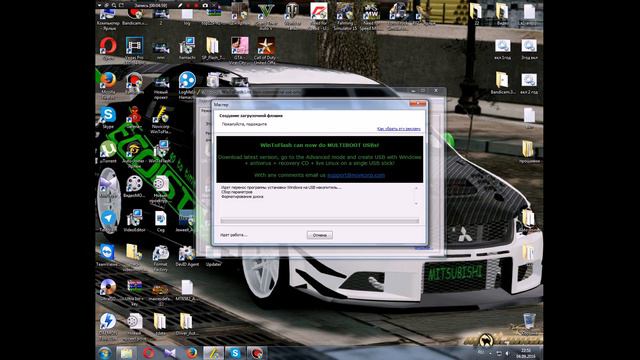Click the Bandicam drawing pencil icon
Image resolution: width=640 pixels, height=360 pixels.
(x=180, y=5)
